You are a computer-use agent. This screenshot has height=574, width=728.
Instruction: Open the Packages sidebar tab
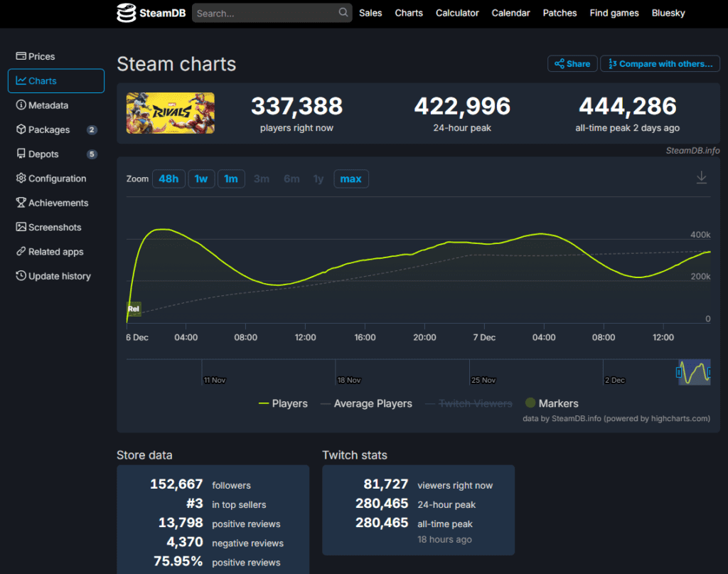point(56,129)
